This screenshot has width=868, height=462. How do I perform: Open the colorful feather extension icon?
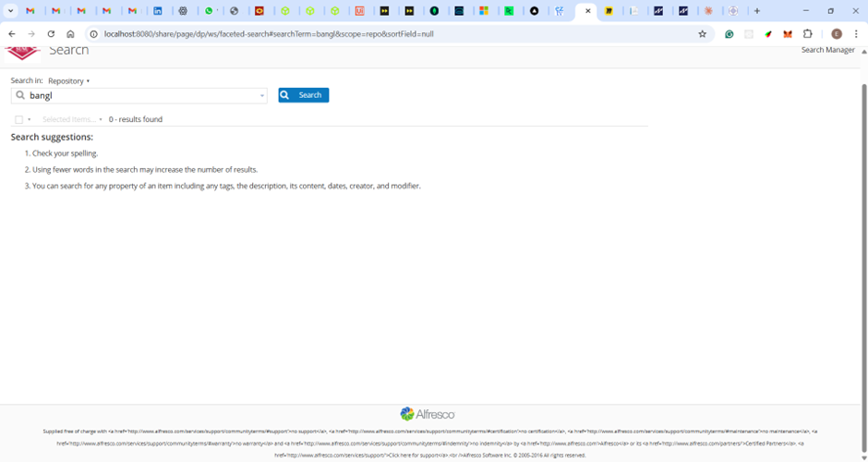click(x=767, y=34)
